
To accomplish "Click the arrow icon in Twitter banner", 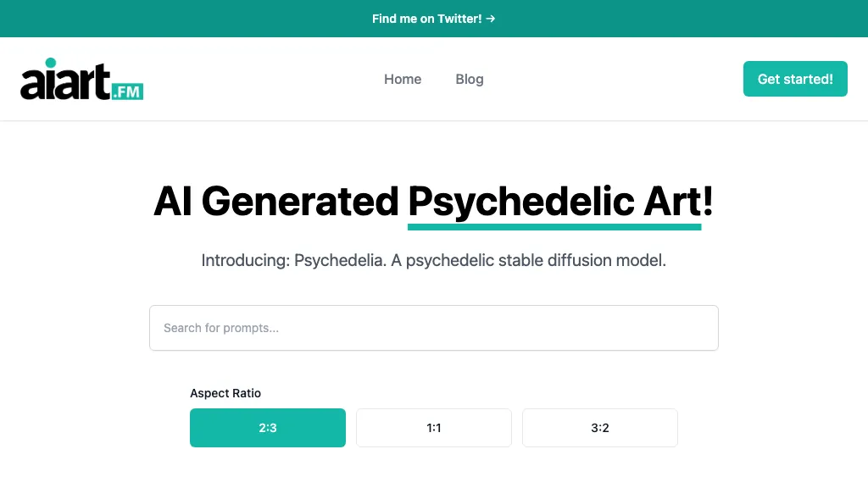I will click(491, 19).
